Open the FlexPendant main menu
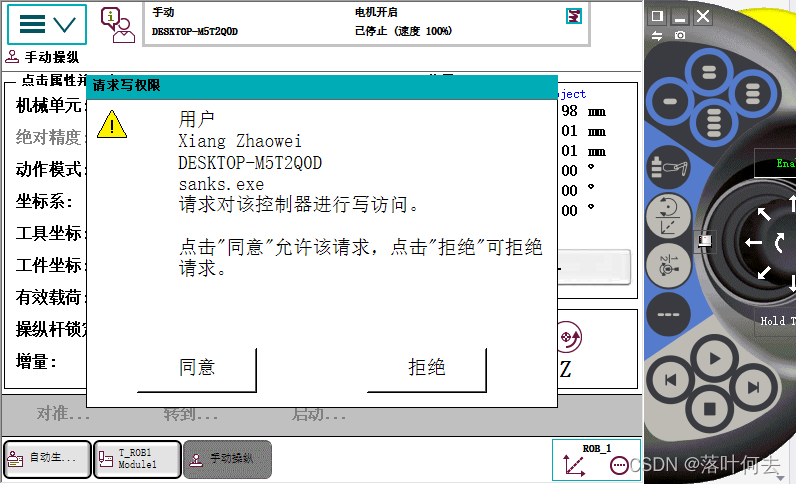796x484 pixels. [x=47, y=24]
